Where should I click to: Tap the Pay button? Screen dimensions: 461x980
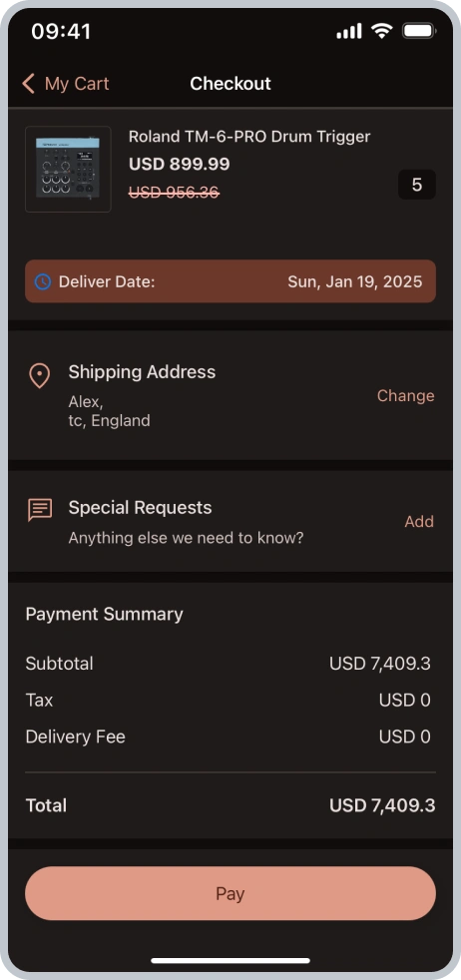[230, 893]
